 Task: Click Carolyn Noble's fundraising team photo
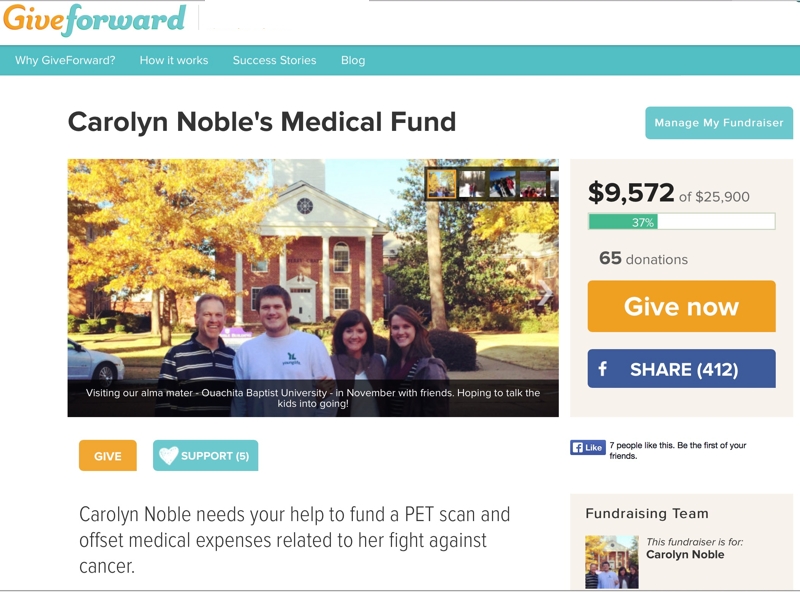point(612,562)
